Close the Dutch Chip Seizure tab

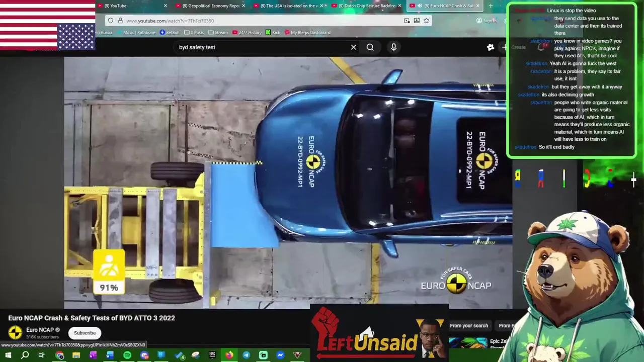(x=400, y=6)
